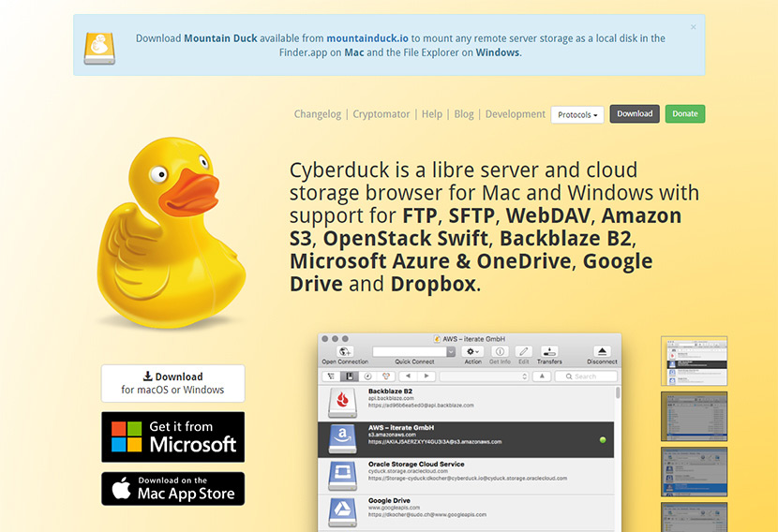Select the third screenshot thumbnail

[x=694, y=471]
